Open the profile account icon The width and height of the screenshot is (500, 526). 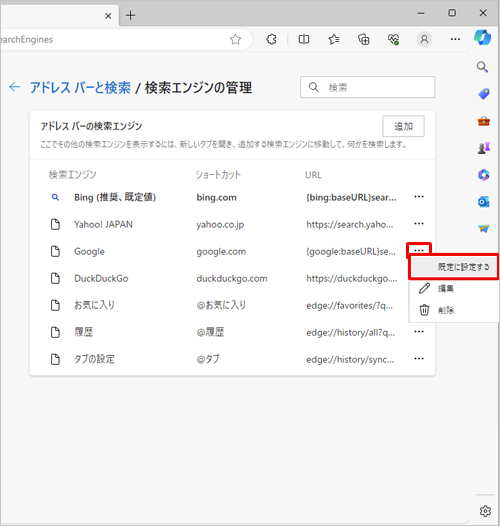(x=424, y=40)
